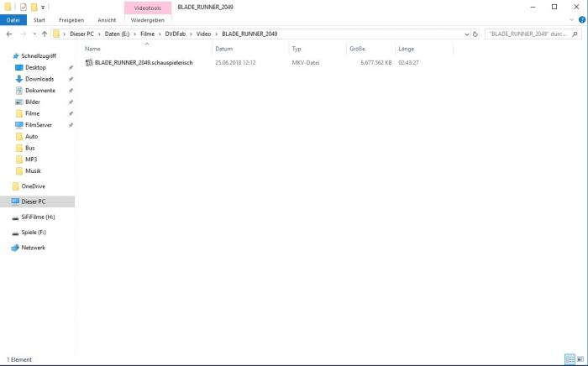Screen dimensions: 588x366
Task: Open the SiFiFilme (H:) drive
Action: click(38, 217)
